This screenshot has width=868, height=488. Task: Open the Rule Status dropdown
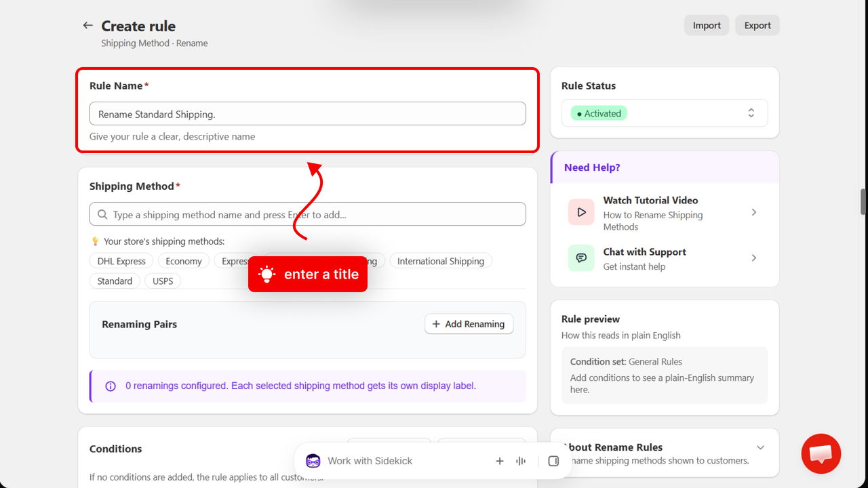click(665, 113)
